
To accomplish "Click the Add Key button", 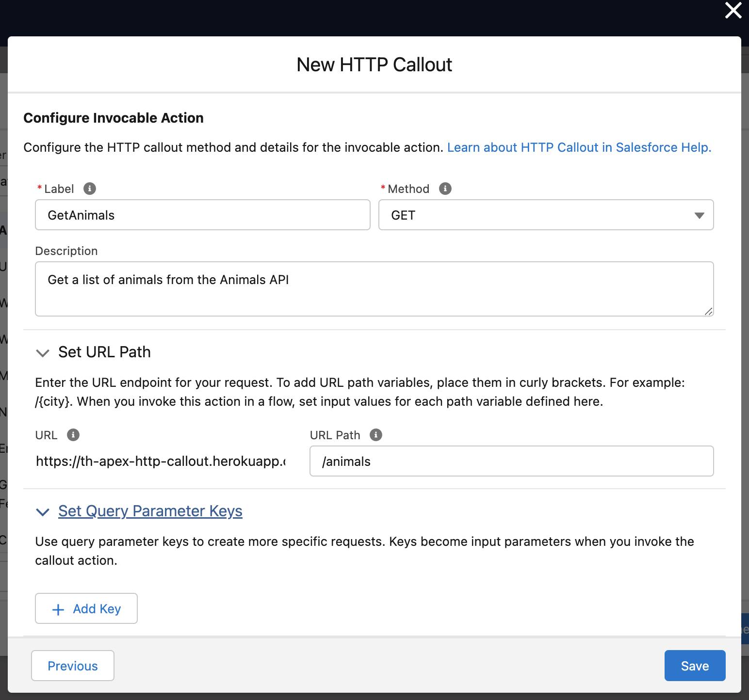I will tap(86, 608).
